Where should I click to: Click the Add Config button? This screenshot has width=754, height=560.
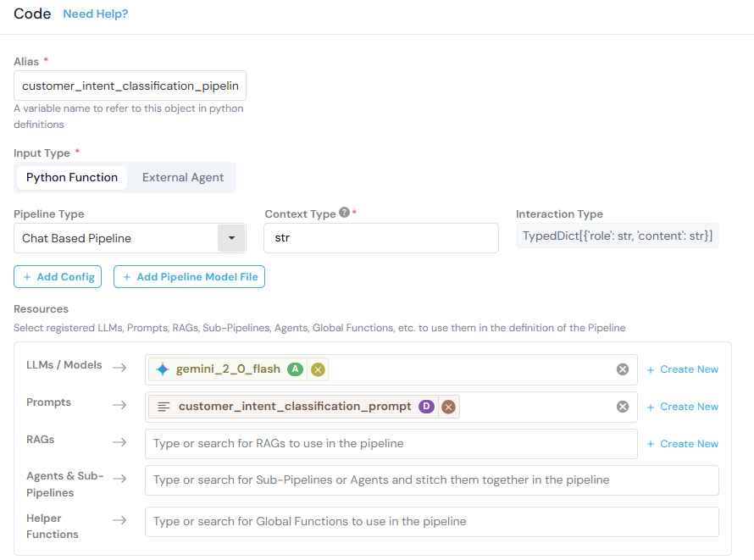coord(58,277)
